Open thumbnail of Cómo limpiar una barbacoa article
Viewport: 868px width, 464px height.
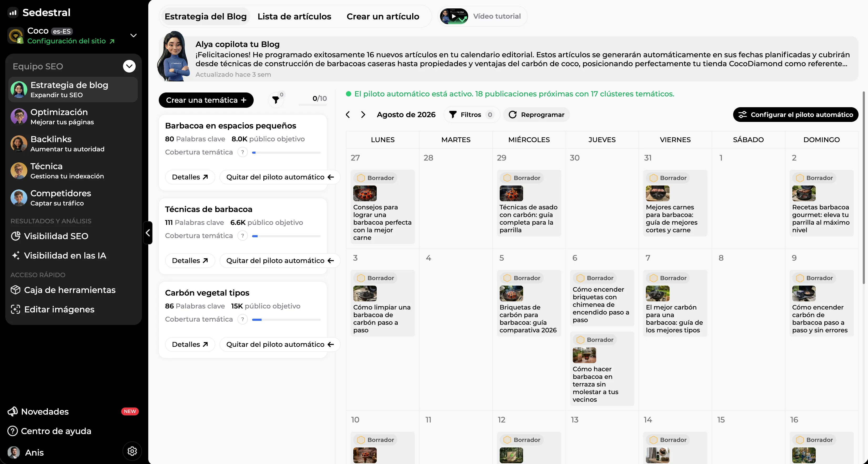click(365, 293)
